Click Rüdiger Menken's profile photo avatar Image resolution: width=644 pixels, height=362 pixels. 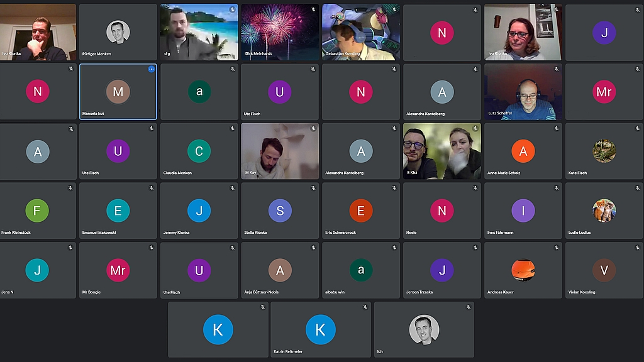point(118,31)
